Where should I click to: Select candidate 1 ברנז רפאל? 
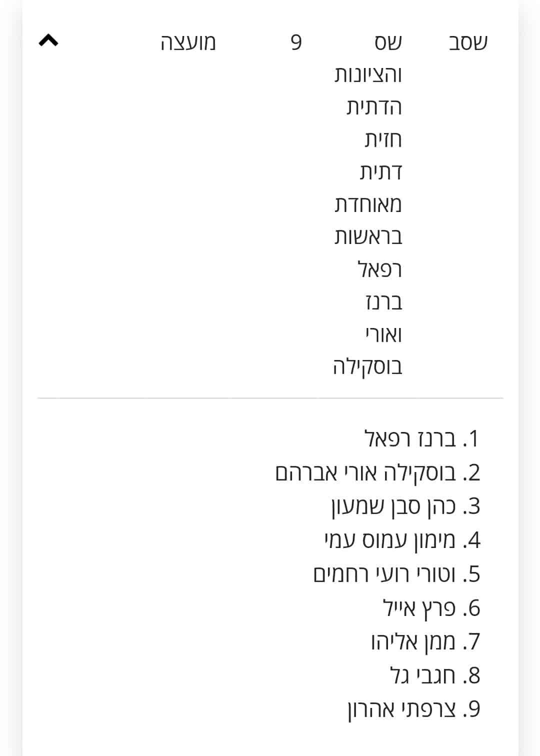click(422, 438)
